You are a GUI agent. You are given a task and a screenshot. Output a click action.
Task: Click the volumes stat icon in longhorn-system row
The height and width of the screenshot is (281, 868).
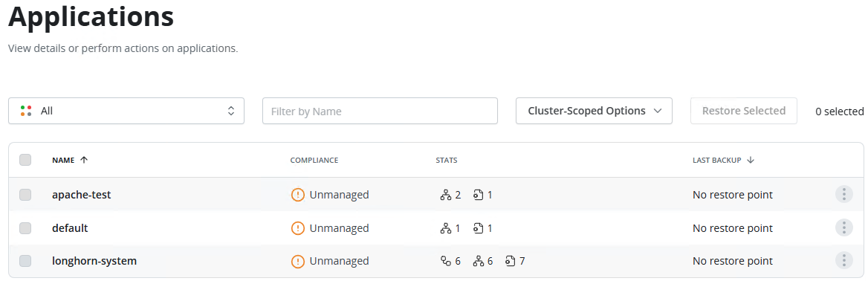(x=446, y=261)
